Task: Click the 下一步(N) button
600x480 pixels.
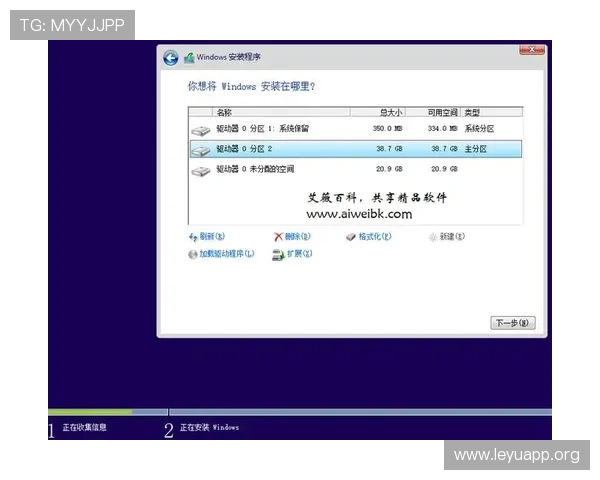Action: click(513, 323)
